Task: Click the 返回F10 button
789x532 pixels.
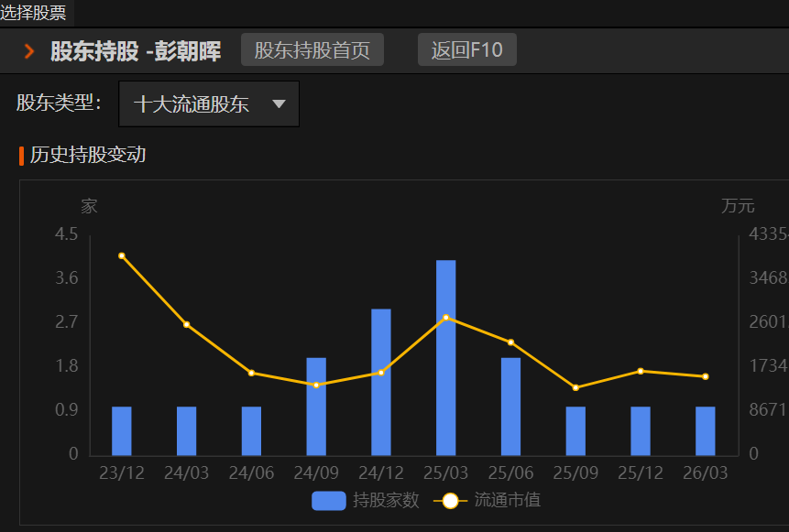Action: pyautogui.click(x=467, y=49)
